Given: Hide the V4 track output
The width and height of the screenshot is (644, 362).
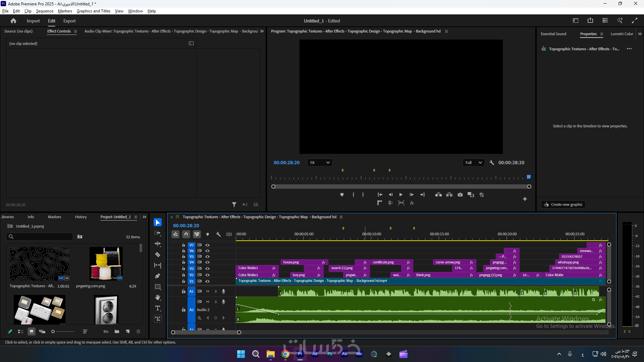Looking at the screenshot, I should pyautogui.click(x=208, y=262).
